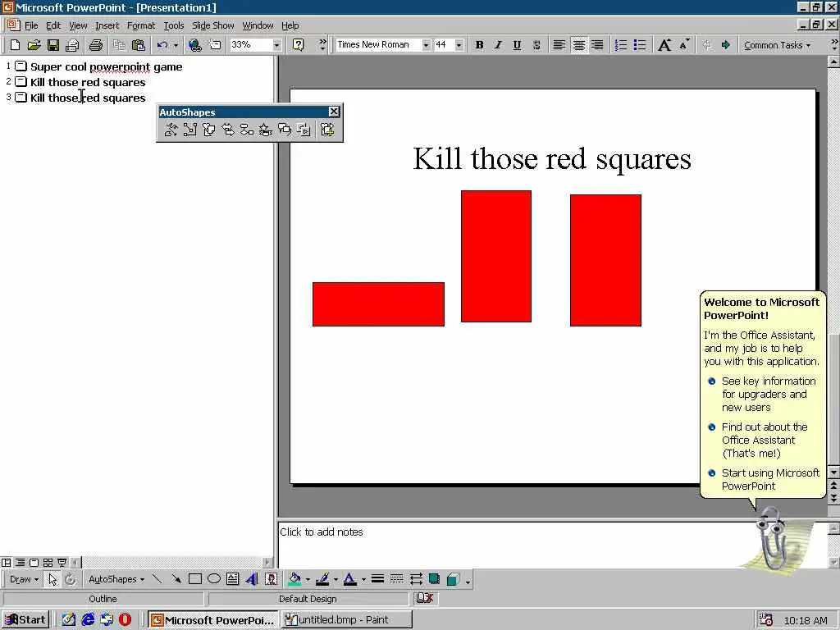Select Action Buttons in AutoShapes palette
The image size is (840, 630).
click(304, 129)
